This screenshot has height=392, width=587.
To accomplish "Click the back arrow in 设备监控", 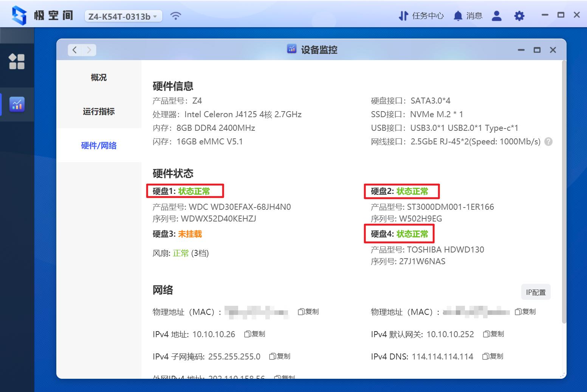I will click(74, 50).
